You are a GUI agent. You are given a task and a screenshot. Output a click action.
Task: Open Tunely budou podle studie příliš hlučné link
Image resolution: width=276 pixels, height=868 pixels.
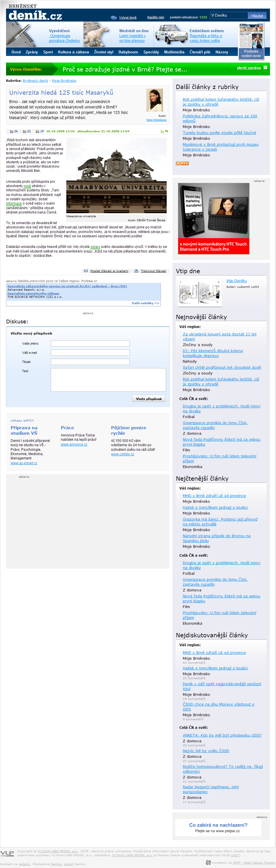[x=219, y=133]
